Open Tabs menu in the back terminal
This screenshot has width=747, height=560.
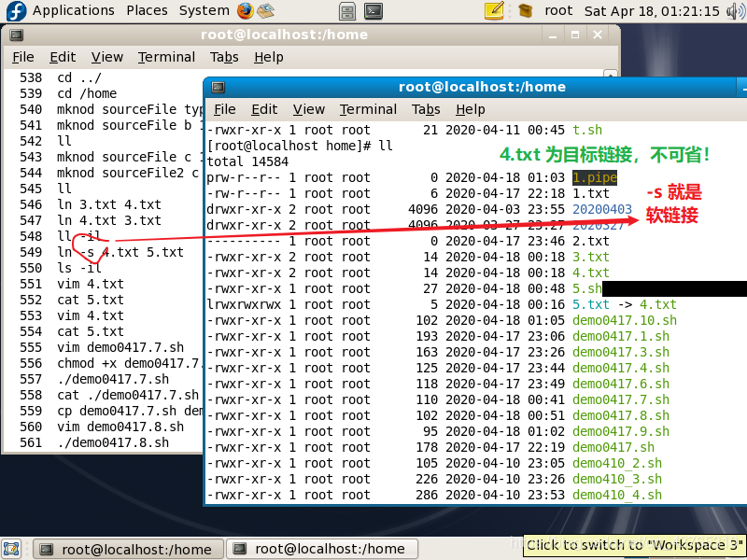coord(224,57)
